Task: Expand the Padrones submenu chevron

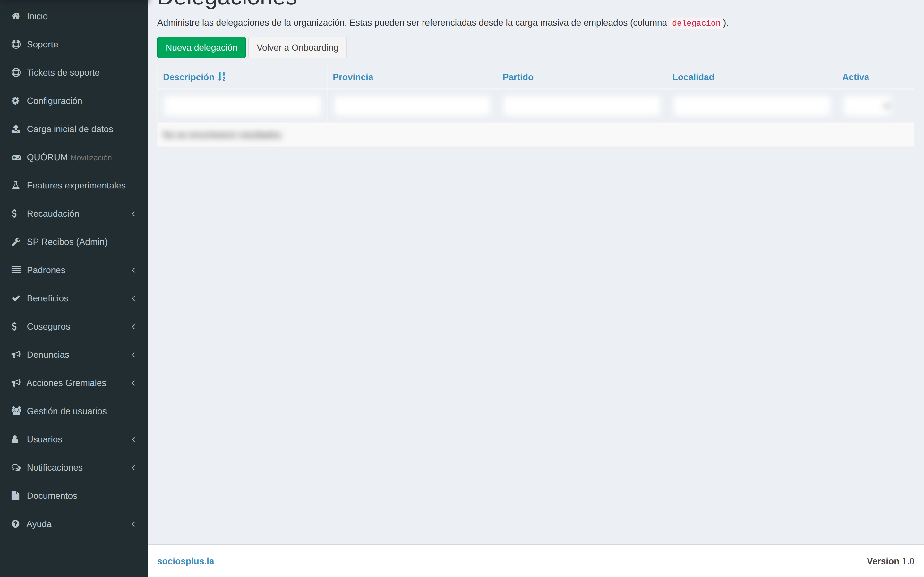Action: (133, 270)
